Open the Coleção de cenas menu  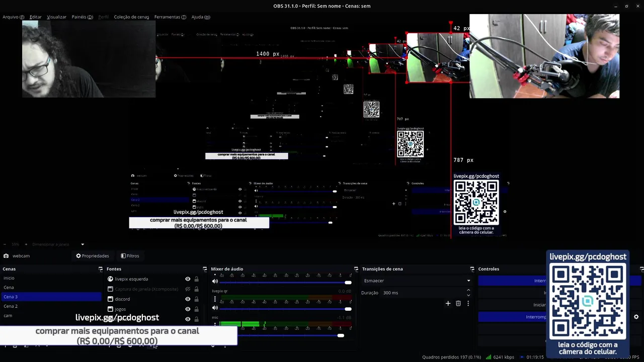(x=131, y=17)
